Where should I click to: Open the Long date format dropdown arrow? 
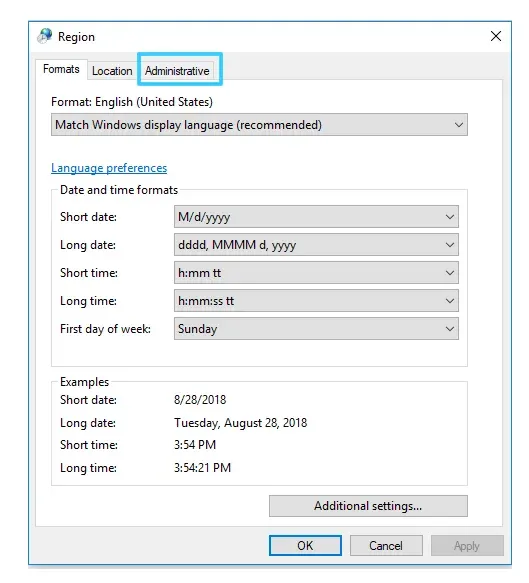[x=449, y=245]
